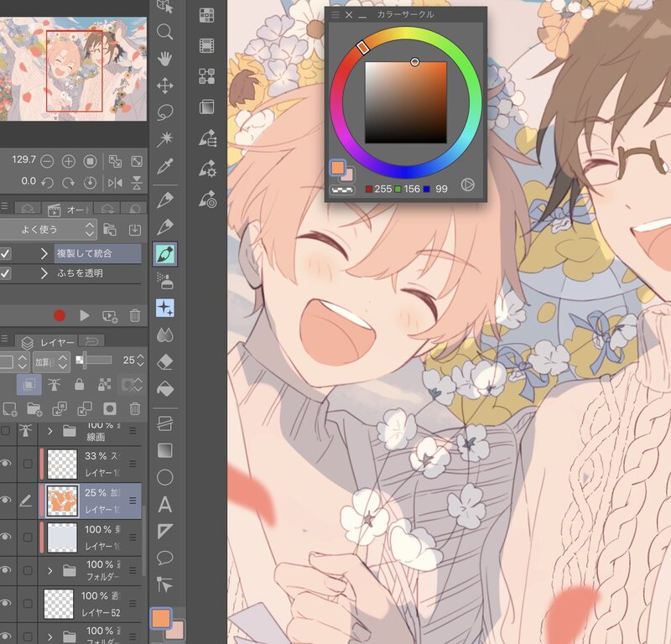671x644 pixels.
Task: Delete the auto action with trash icon
Action: click(x=135, y=316)
